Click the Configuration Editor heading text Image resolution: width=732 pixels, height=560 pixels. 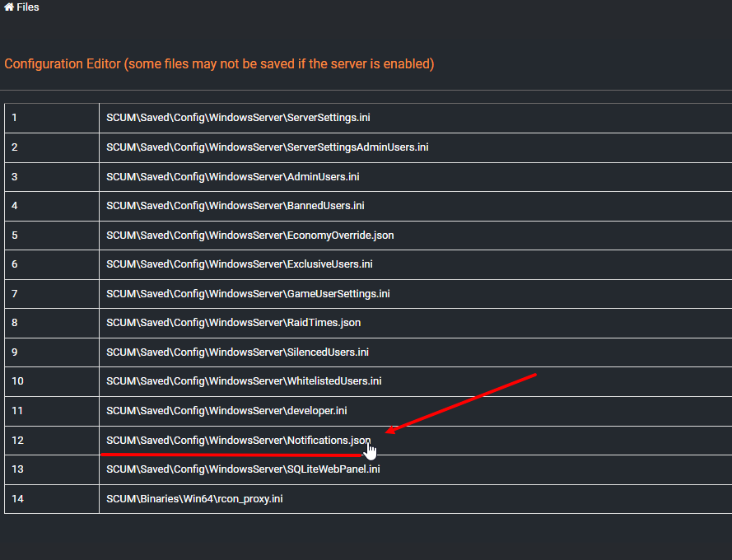pyautogui.click(x=219, y=63)
